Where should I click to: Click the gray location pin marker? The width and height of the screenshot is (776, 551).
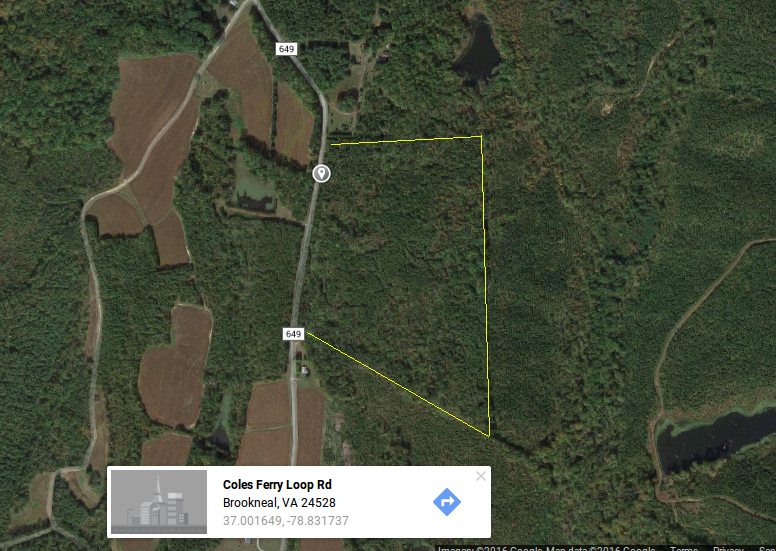322,173
